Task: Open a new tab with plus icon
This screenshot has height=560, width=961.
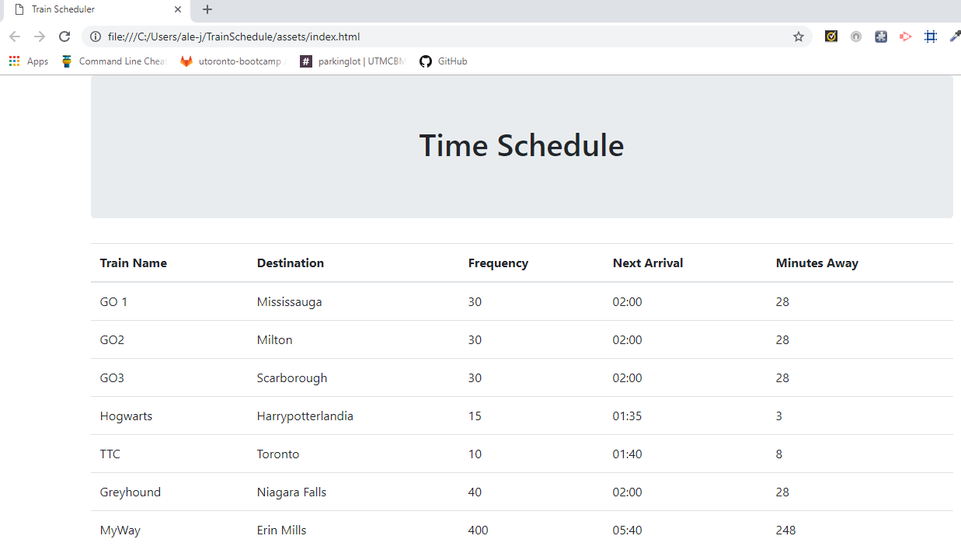Action: click(207, 10)
